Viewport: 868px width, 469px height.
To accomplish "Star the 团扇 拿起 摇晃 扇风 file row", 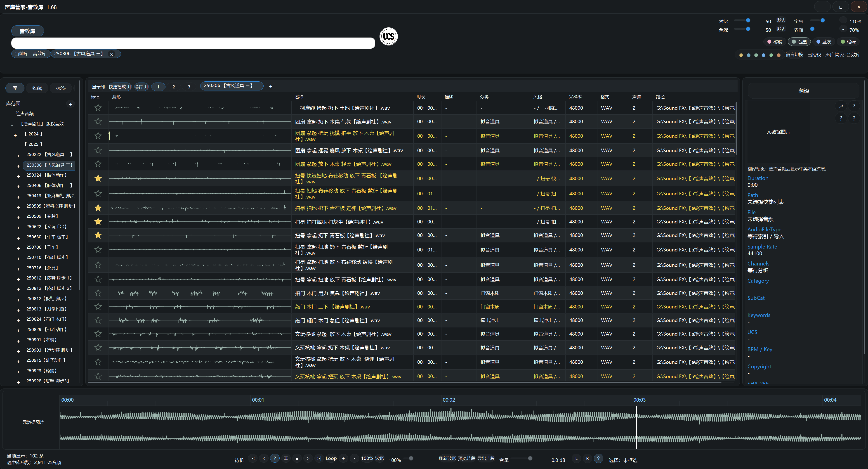I will coord(98,150).
